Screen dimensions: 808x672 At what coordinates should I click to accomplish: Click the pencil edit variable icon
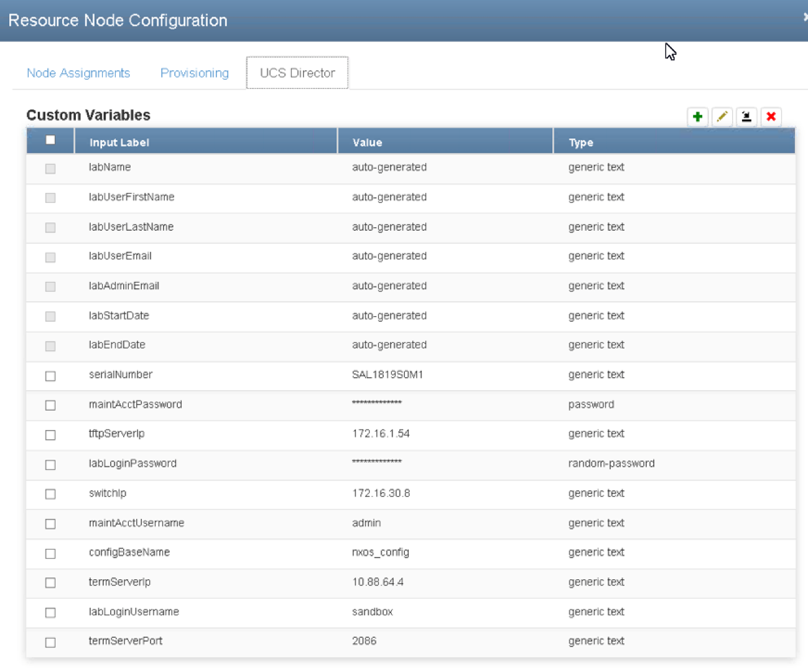pos(722,116)
